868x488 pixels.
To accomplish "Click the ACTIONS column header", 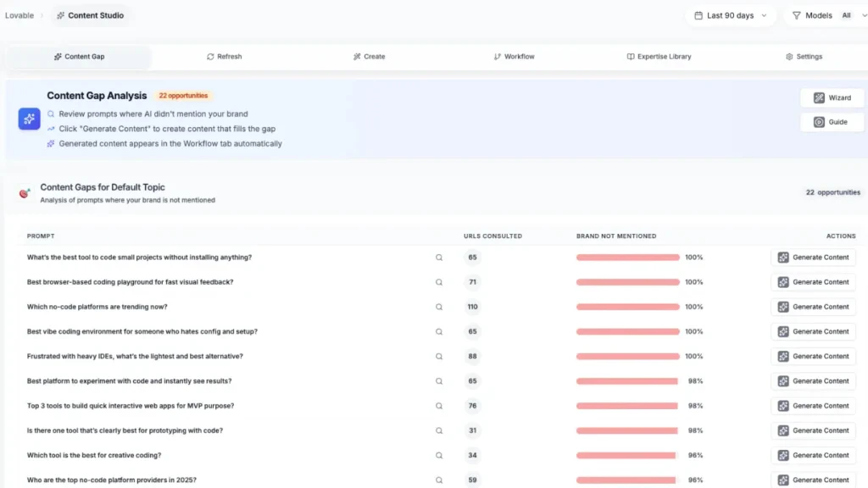I will click(x=841, y=236).
